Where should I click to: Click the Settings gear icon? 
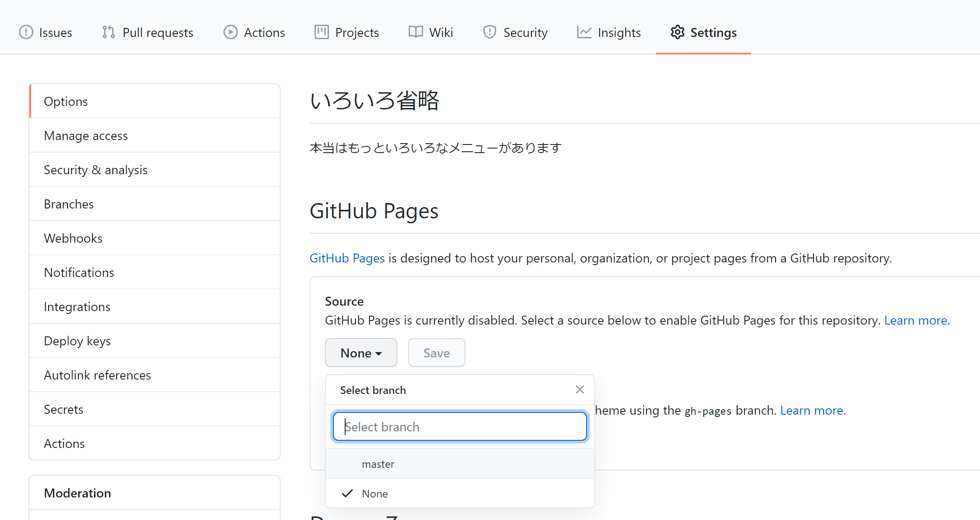coord(677,32)
